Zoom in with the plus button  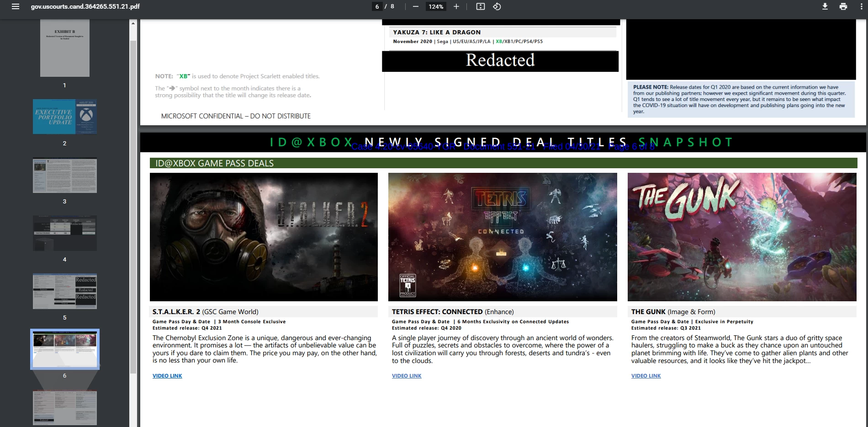[x=456, y=6]
